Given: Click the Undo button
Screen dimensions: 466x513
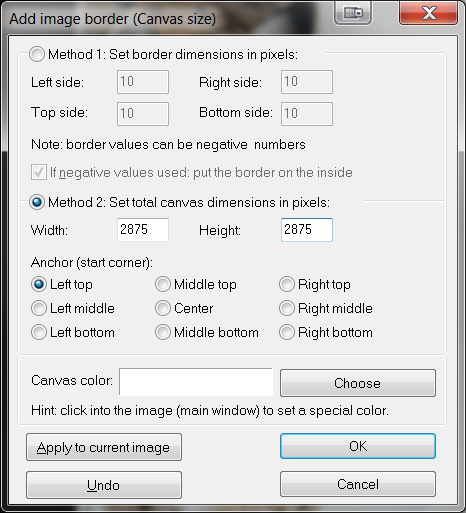Looking at the screenshot, I should click(104, 485).
